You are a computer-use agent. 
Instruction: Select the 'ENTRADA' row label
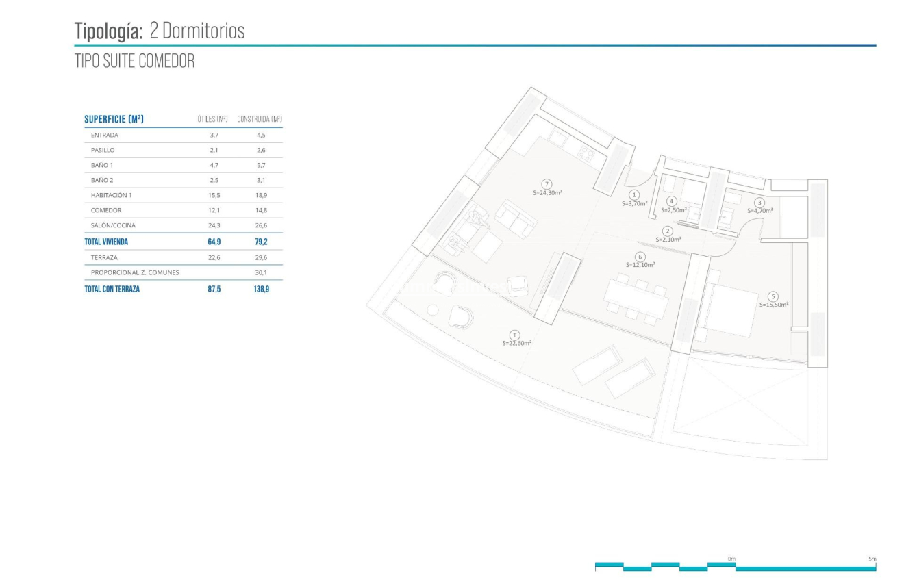click(105, 135)
